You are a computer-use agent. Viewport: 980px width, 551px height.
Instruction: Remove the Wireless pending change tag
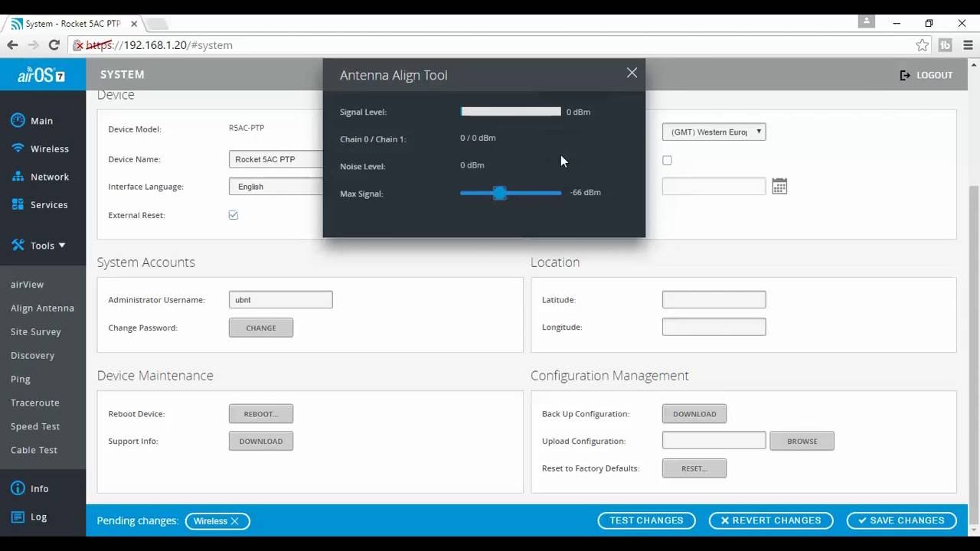point(235,521)
